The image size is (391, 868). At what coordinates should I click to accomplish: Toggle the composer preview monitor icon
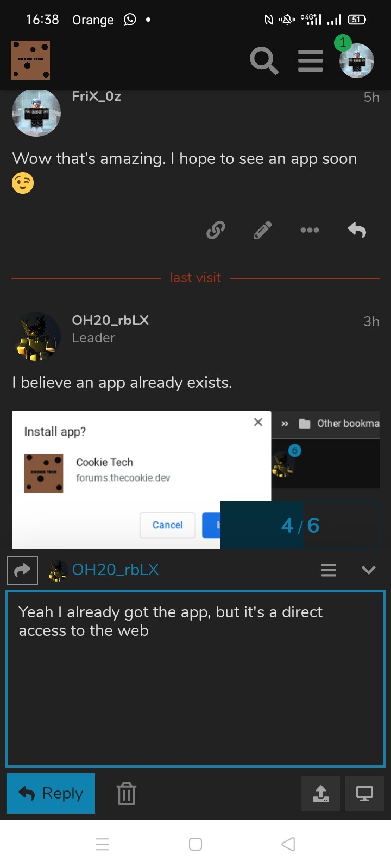364,793
